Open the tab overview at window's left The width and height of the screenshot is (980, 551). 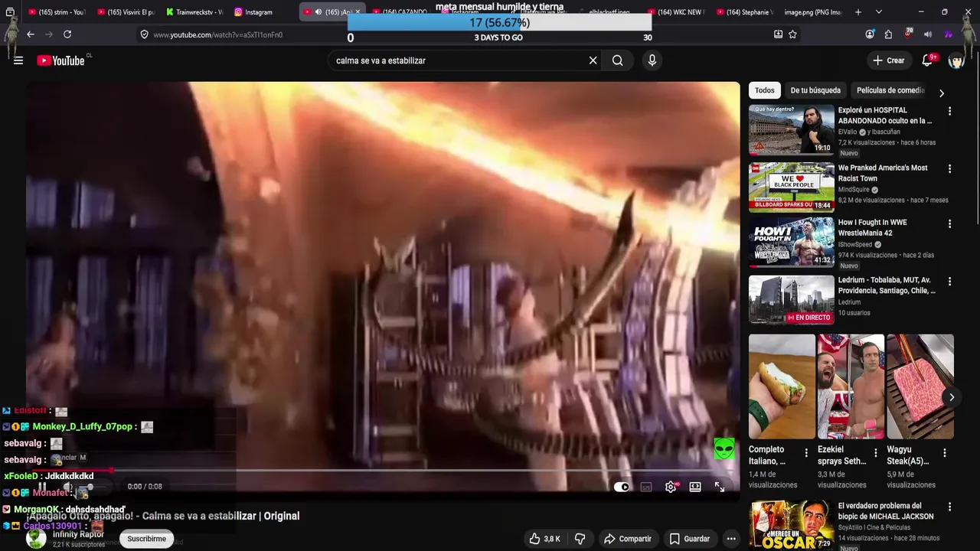[x=10, y=12]
